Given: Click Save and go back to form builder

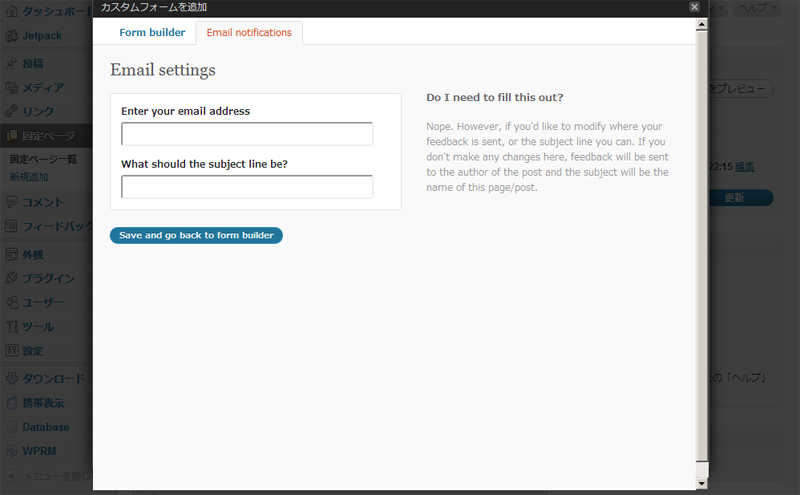Looking at the screenshot, I should coord(196,235).
